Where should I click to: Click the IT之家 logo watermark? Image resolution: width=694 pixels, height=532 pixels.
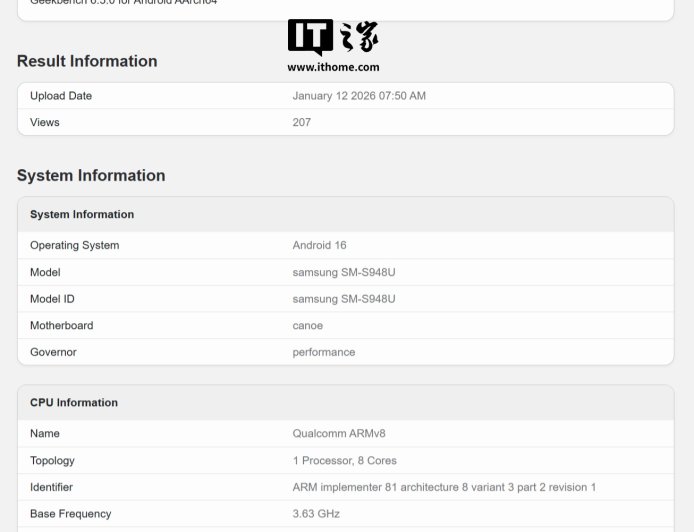pyautogui.click(x=333, y=37)
